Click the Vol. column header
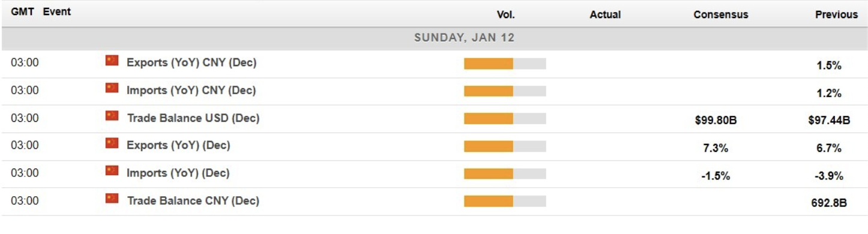 [x=505, y=14]
